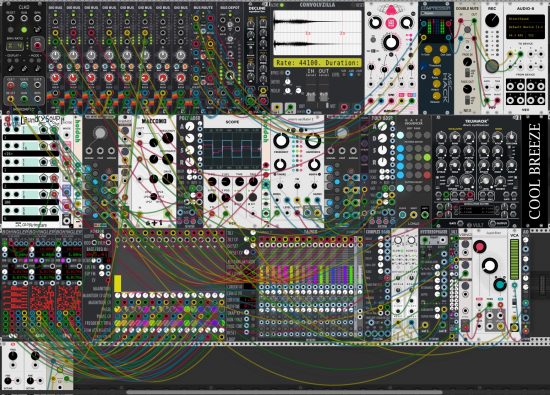Click the green VCA level meter slider
This screenshot has height=395, width=550.
(514, 260)
